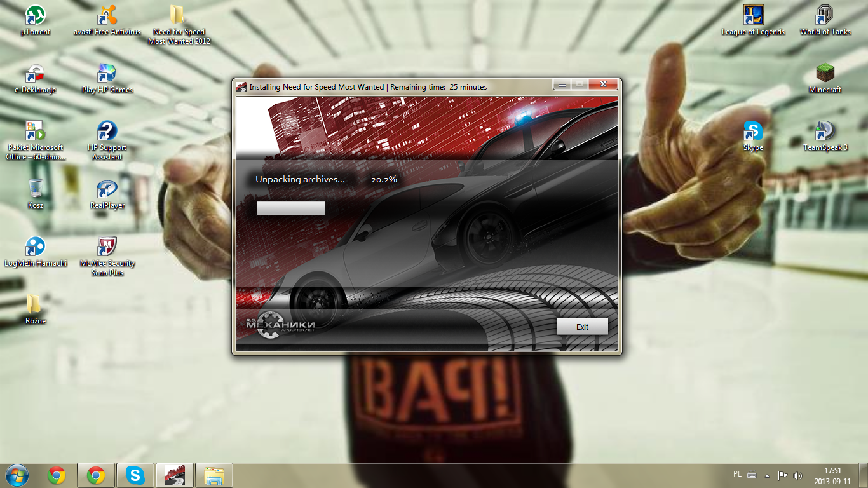868x488 pixels.
Task: Open Play HP Games shortcut
Action: [107, 78]
